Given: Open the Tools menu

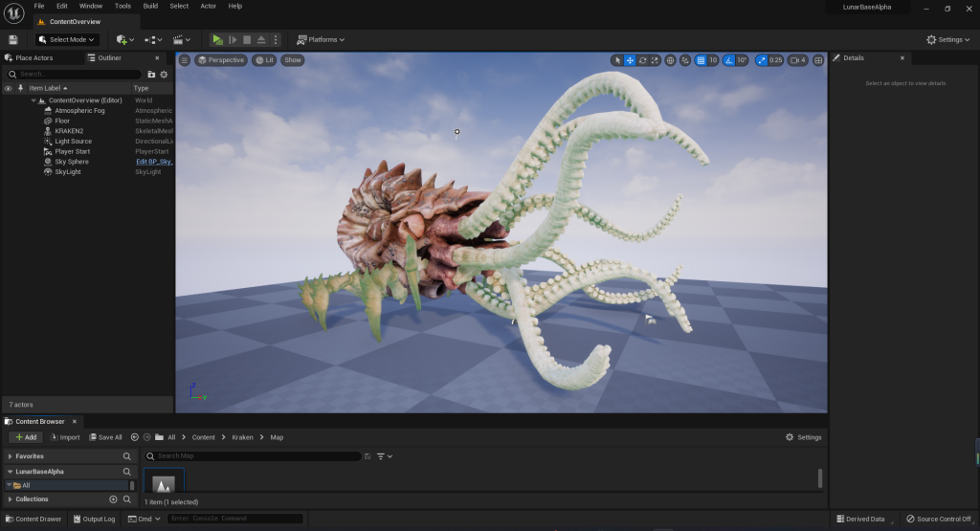Looking at the screenshot, I should (x=122, y=6).
